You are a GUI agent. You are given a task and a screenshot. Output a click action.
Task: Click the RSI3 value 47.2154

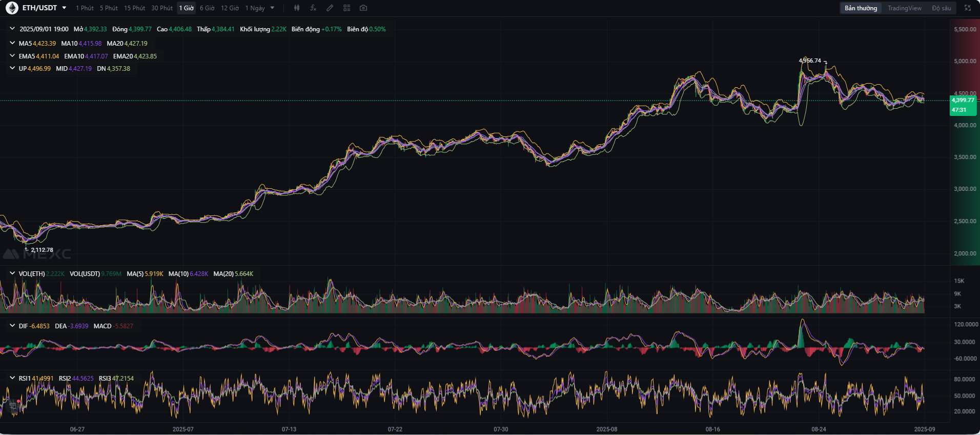123,379
